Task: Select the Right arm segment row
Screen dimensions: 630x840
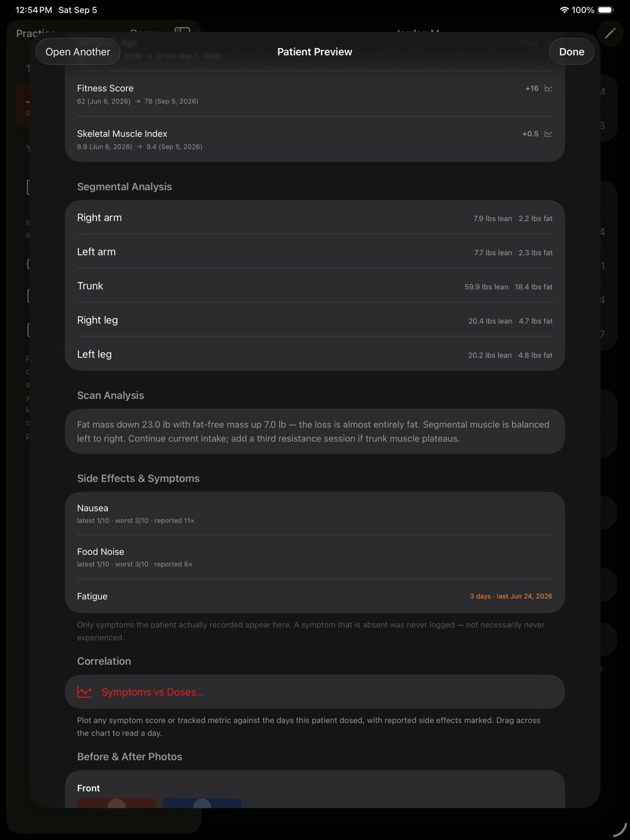Action: tap(315, 218)
